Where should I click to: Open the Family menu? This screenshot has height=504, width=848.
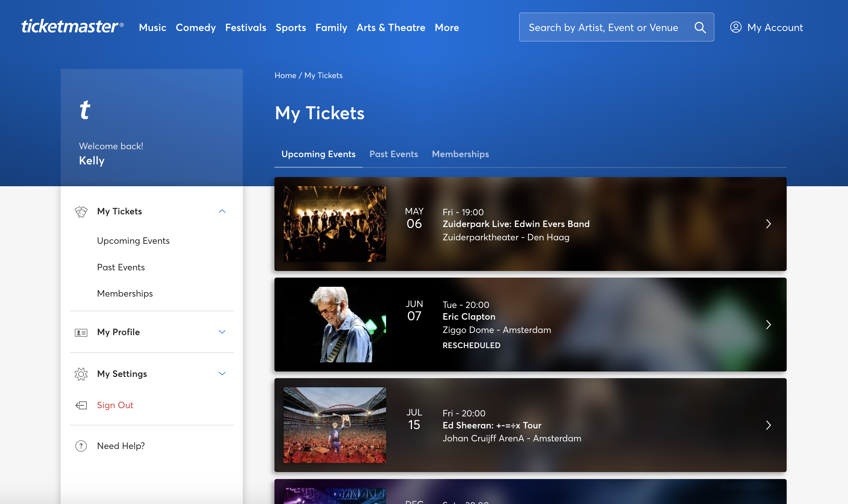click(x=331, y=28)
